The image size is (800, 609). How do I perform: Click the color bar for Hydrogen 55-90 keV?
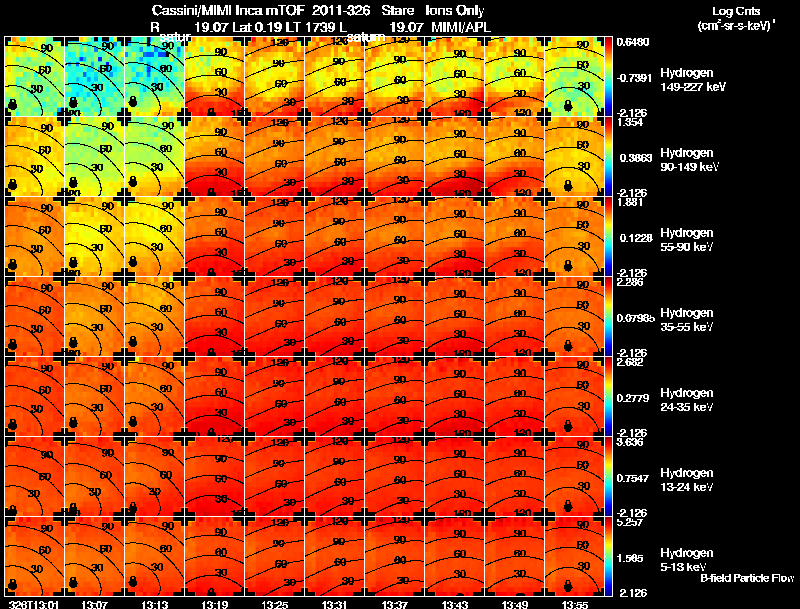pyautogui.click(x=608, y=237)
